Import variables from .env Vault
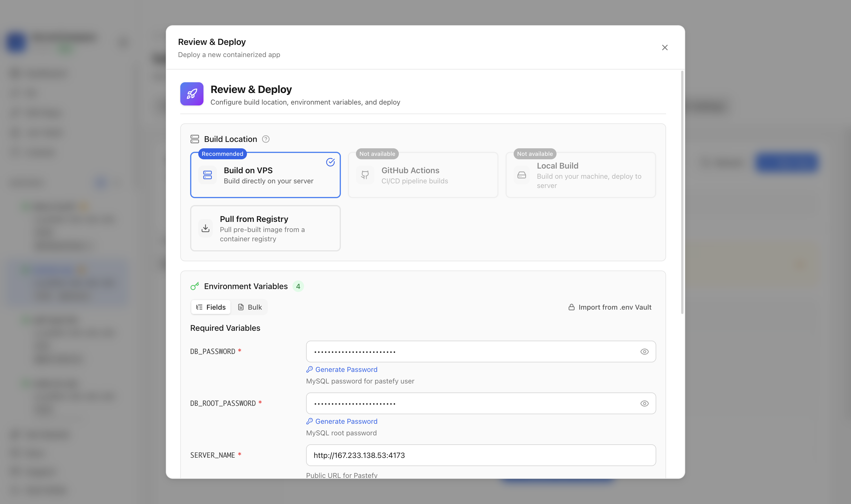The image size is (851, 504). click(610, 307)
